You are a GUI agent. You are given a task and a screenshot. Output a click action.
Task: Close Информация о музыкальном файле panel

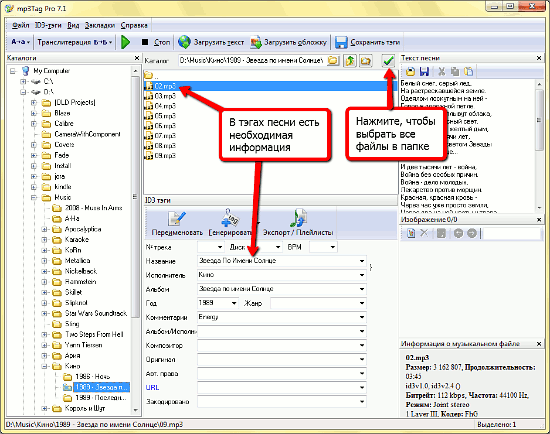(539, 344)
